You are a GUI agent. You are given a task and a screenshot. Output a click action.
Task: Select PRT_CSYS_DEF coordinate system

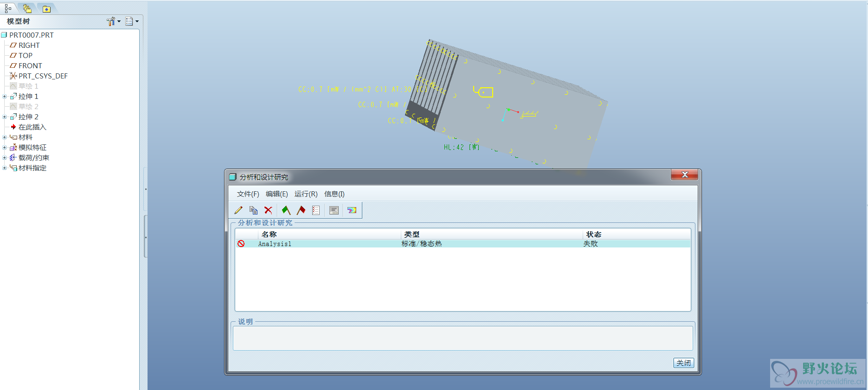pyautogui.click(x=43, y=76)
